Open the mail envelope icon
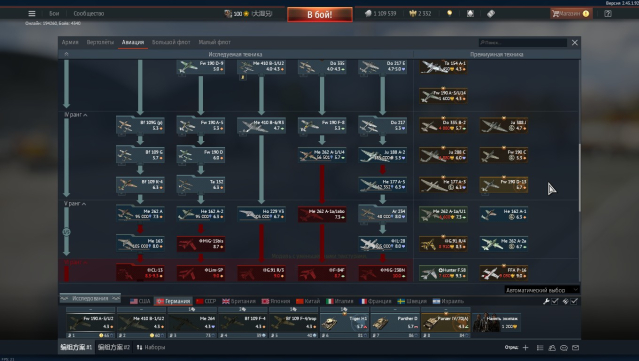 575,348
